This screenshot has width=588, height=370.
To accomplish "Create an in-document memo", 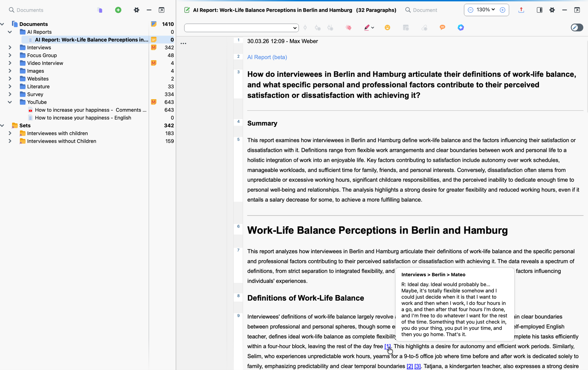I will [x=406, y=28].
